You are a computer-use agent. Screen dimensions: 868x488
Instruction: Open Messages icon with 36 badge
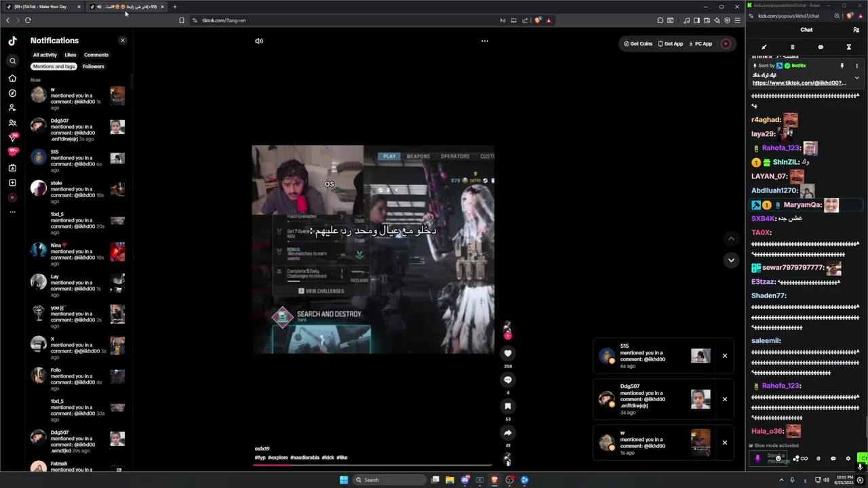click(x=12, y=138)
